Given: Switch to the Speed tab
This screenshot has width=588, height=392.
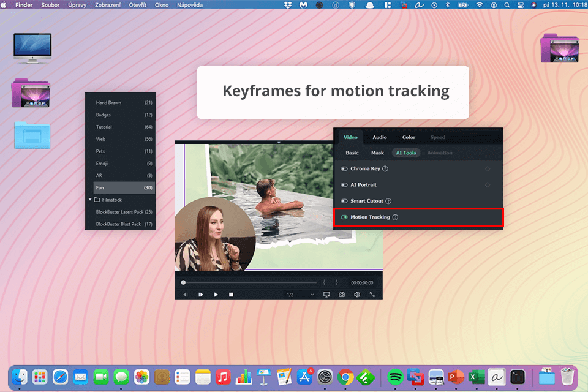Looking at the screenshot, I should pyautogui.click(x=437, y=137).
